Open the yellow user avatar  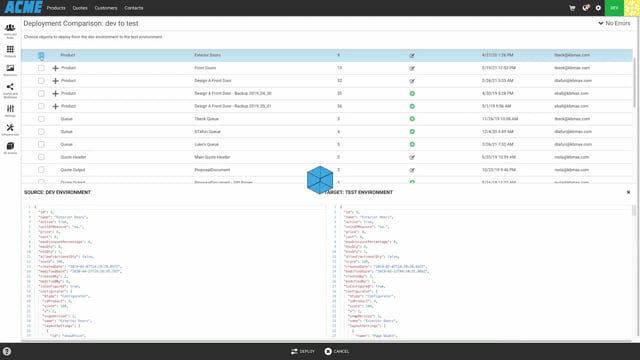click(x=632, y=8)
